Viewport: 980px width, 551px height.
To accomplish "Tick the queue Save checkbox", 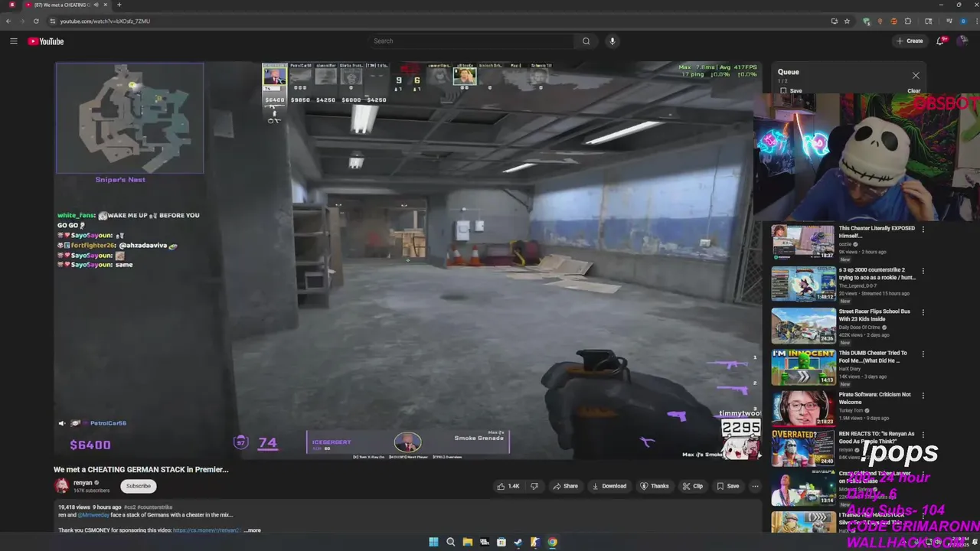I will tap(783, 91).
